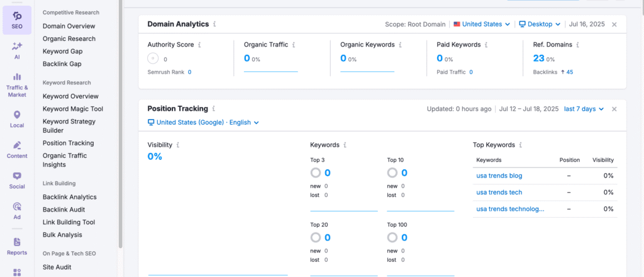Screen dimensions: 644x277
Task: Open Organic Traffic Insights
Action: click(65, 160)
